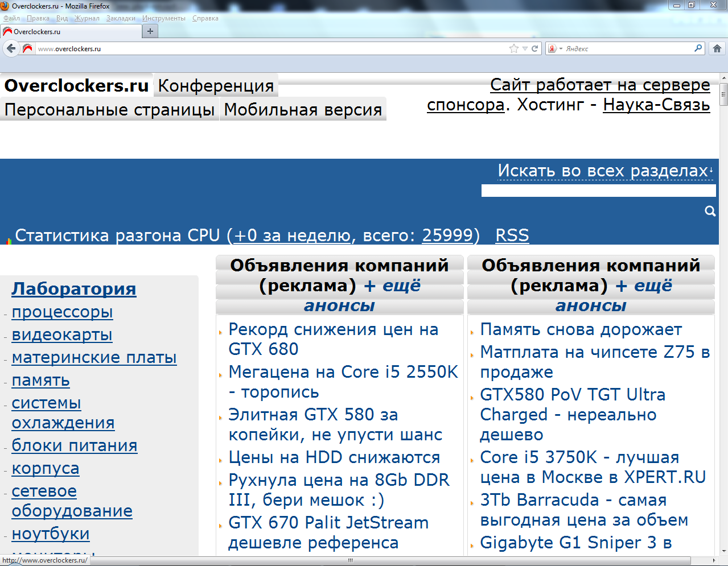Click '+ ещё' in right ads column
Image resolution: width=728 pixels, height=566 pixels.
tap(644, 285)
